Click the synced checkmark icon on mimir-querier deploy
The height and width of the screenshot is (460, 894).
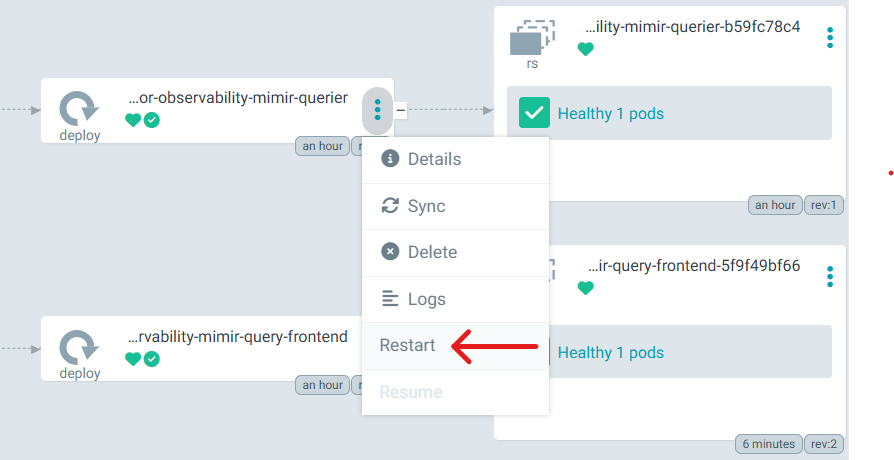[x=152, y=120]
